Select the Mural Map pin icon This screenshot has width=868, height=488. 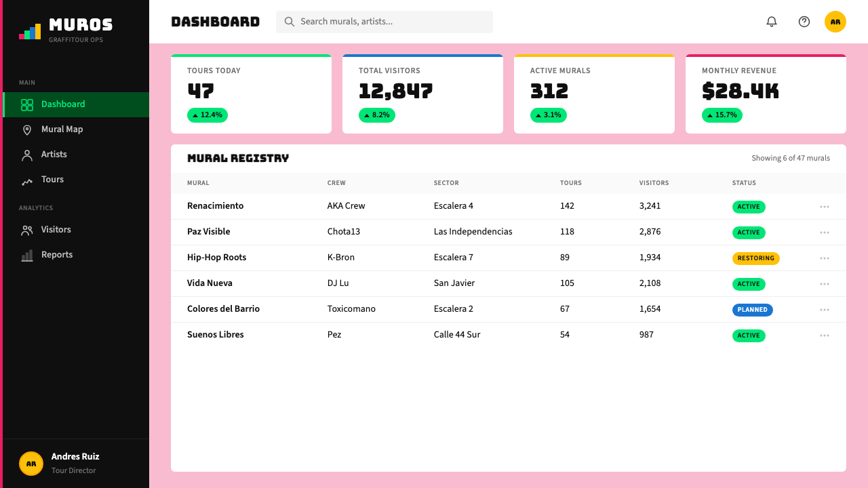[27, 129]
